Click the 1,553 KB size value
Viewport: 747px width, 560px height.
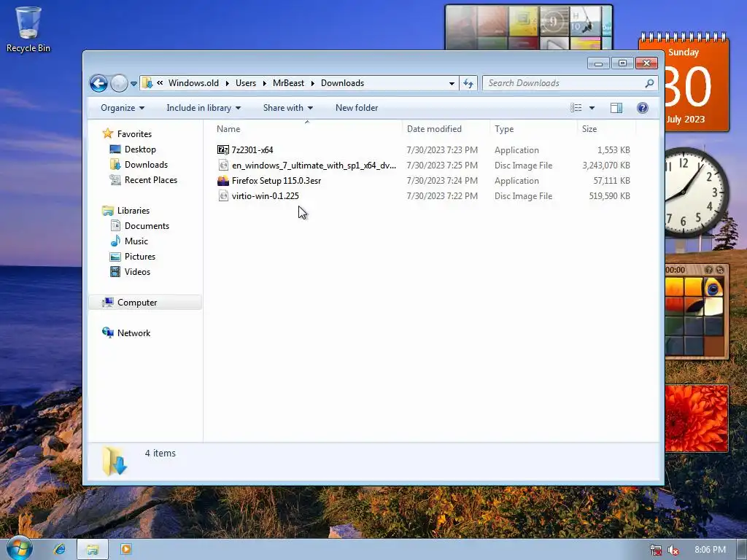pos(614,150)
